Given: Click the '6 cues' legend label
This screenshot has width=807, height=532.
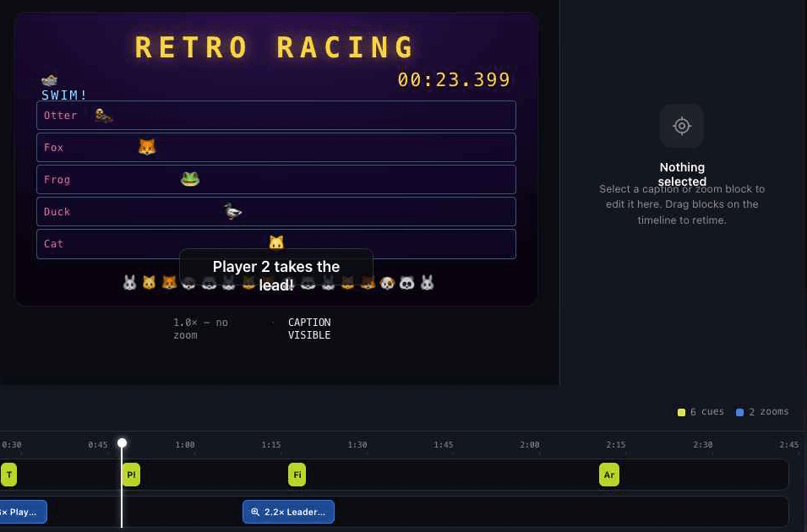Looking at the screenshot, I should 707,411.
